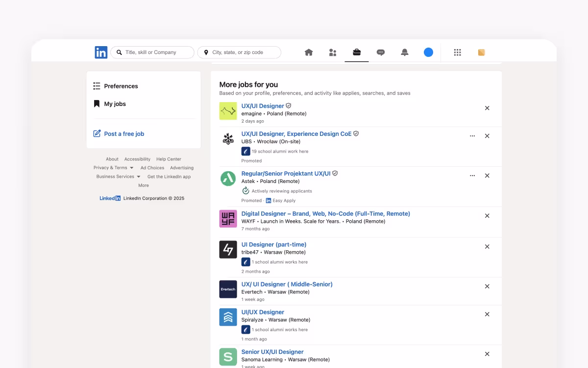588x368 pixels.
Task: Dismiss the WAYF Digital Designer job
Action: [487, 215]
